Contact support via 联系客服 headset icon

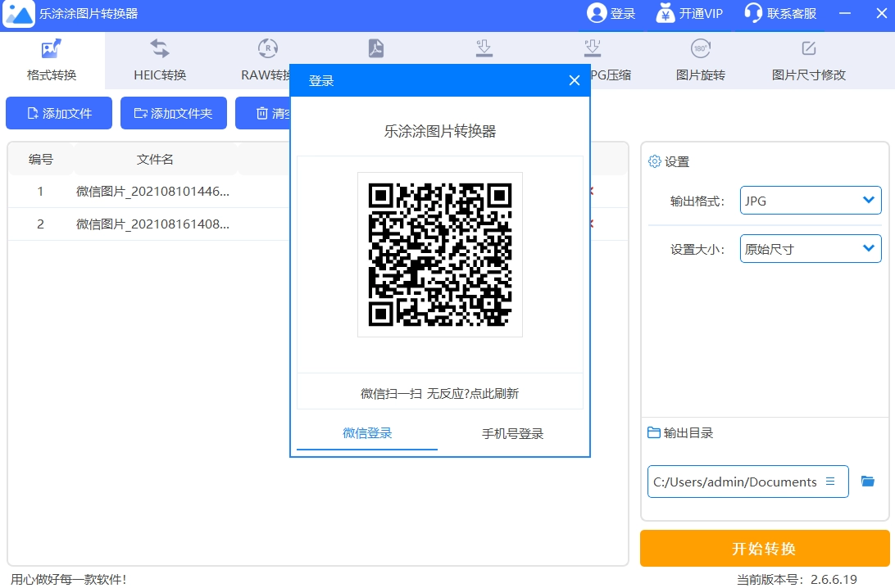click(x=753, y=13)
